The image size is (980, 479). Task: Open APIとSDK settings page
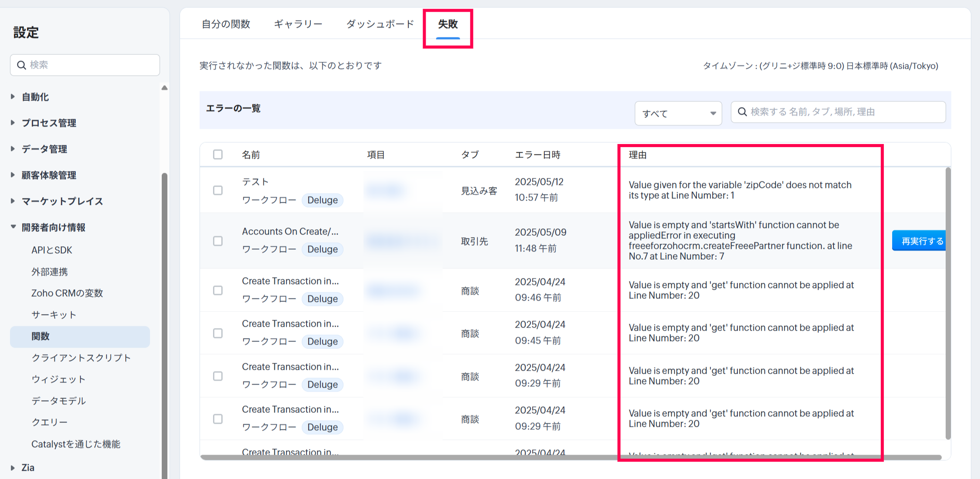pyautogui.click(x=52, y=250)
